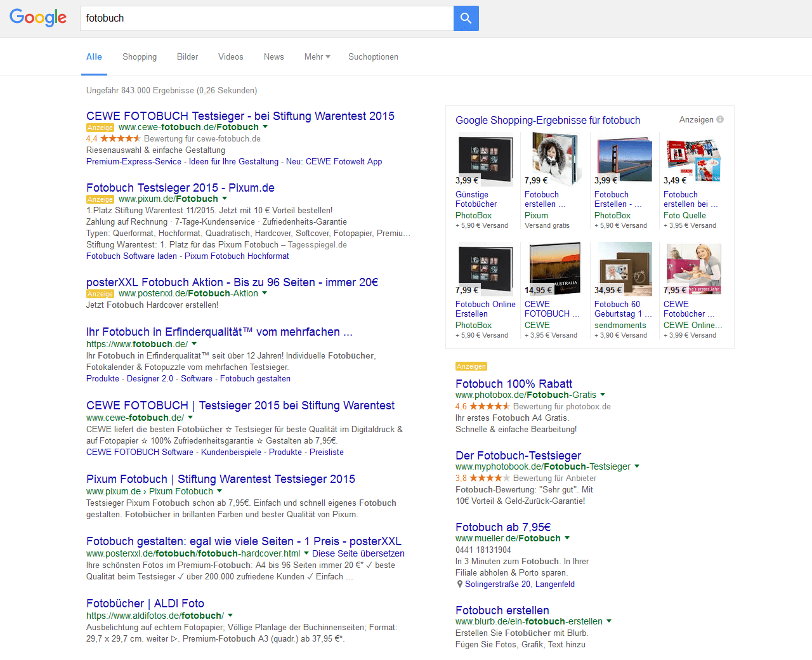Click map pin icon beside Solingerstraße address
812x660 pixels.
point(459,584)
